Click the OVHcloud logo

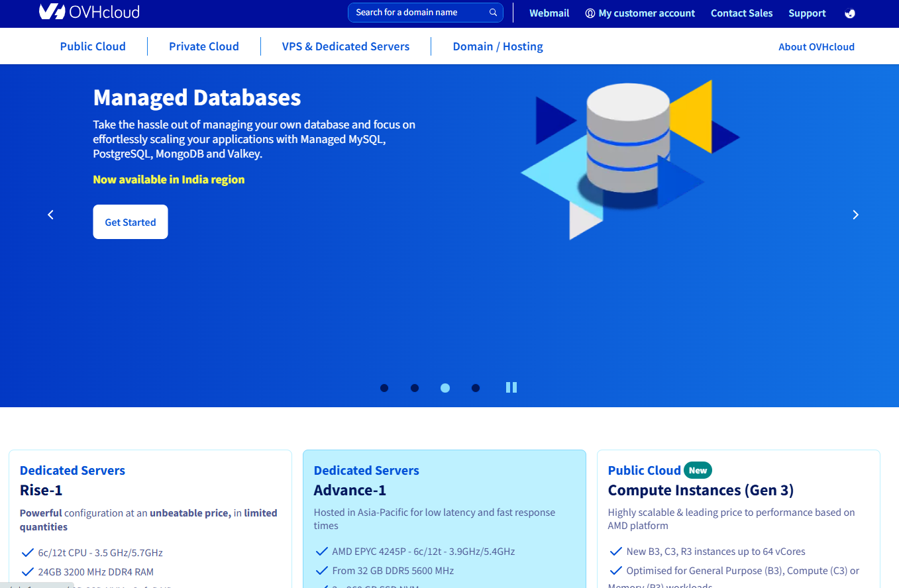click(89, 12)
